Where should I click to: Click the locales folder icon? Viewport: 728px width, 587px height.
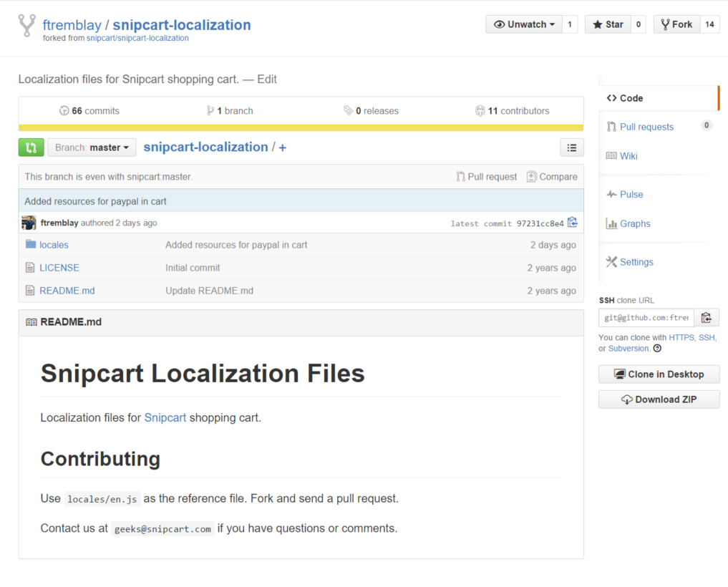coord(31,244)
